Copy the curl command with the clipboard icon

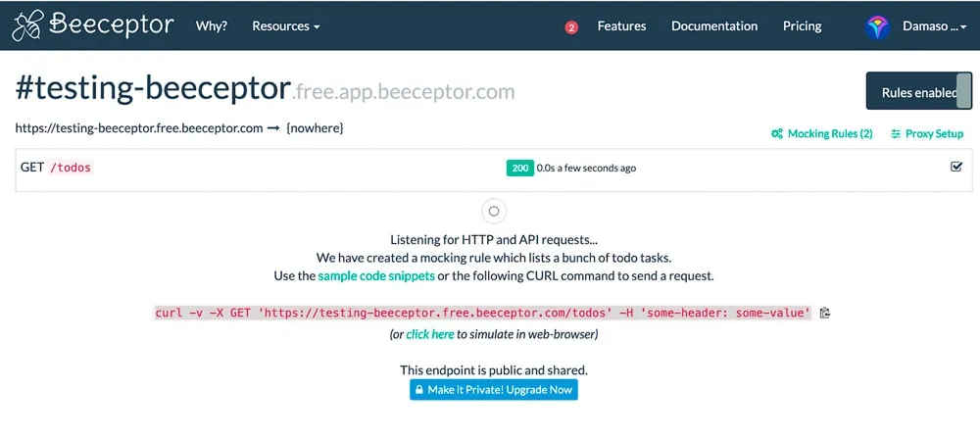coord(825,313)
